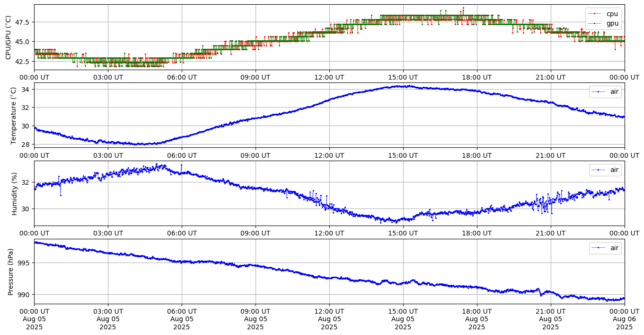Click the "gpu" legend entry
The width and height of the screenshot is (644, 335).
click(x=603, y=23)
